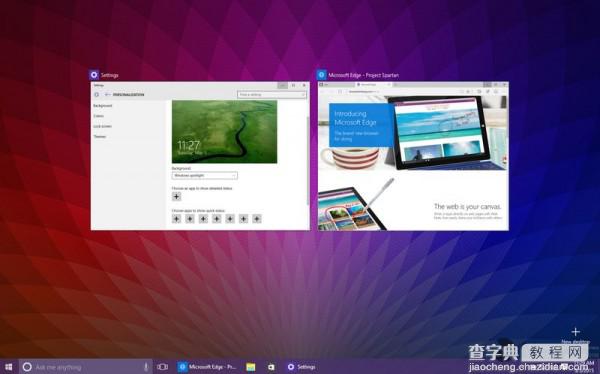Click the lock screen preview image
The image size is (600, 374).
point(224,132)
